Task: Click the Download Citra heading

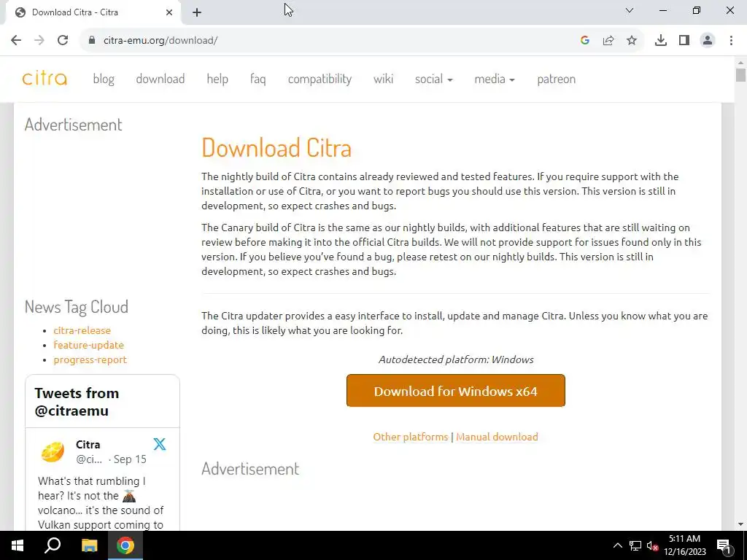Action: 276,147
